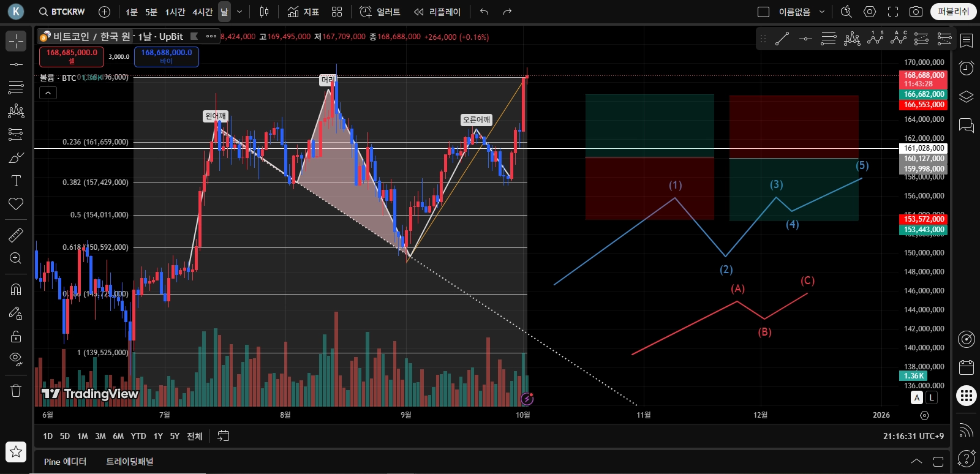Viewport: 980px width, 474px height.
Task: Toggle auto scale A on price axis
Action: pos(917,397)
